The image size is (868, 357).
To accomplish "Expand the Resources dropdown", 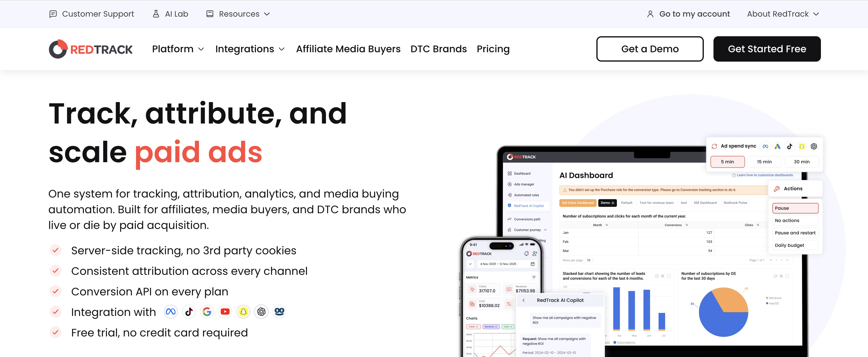I will [267, 14].
